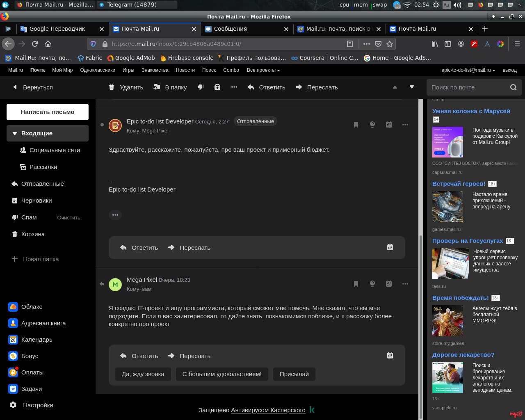Viewport: 525px width, 420px height.
Task: Click lightbulb icon on Mega Pixel message
Action: point(372,284)
